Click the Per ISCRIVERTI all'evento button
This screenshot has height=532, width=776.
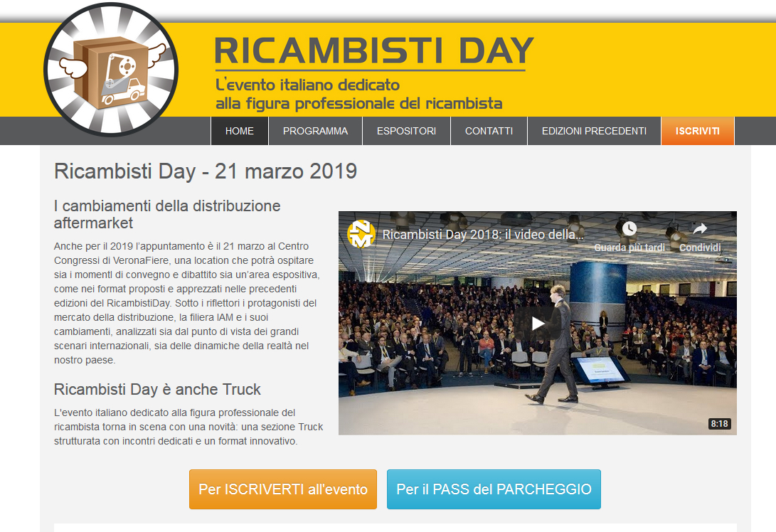tap(283, 489)
